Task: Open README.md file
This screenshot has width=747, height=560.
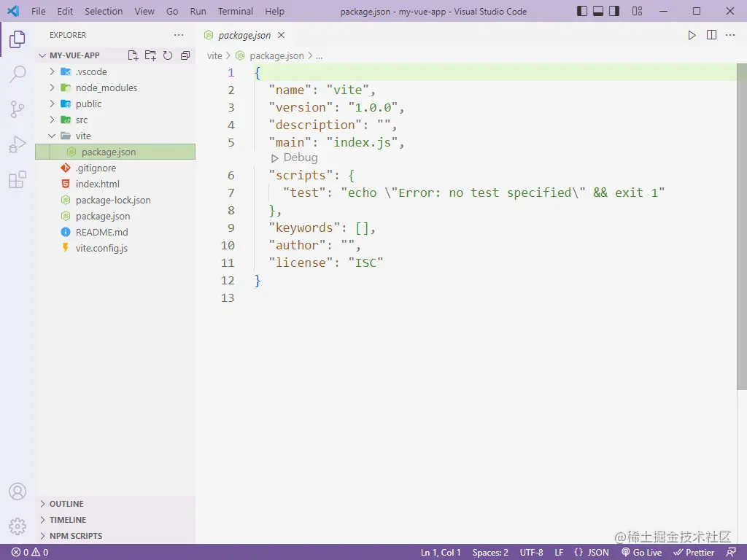Action: pos(115,232)
